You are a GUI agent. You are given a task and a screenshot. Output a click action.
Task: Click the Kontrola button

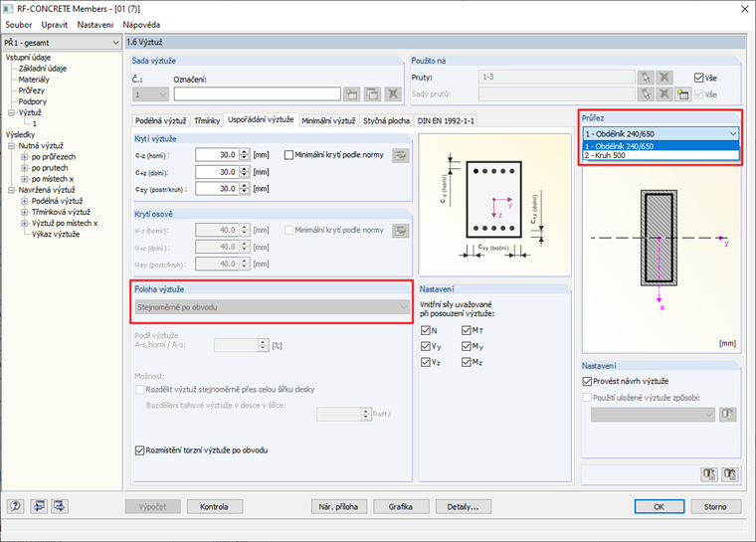(x=214, y=506)
